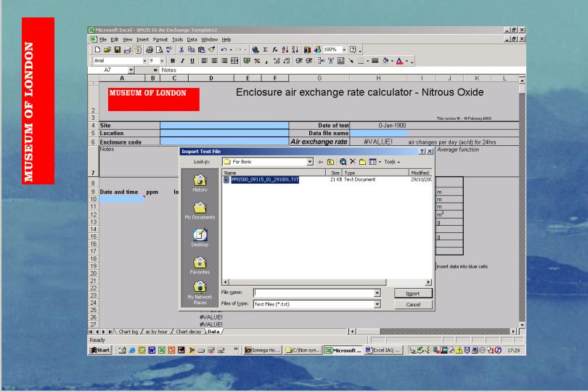
Task: Cancel the Import Text File dialog
Action: pyautogui.click(x=413, y=305)
